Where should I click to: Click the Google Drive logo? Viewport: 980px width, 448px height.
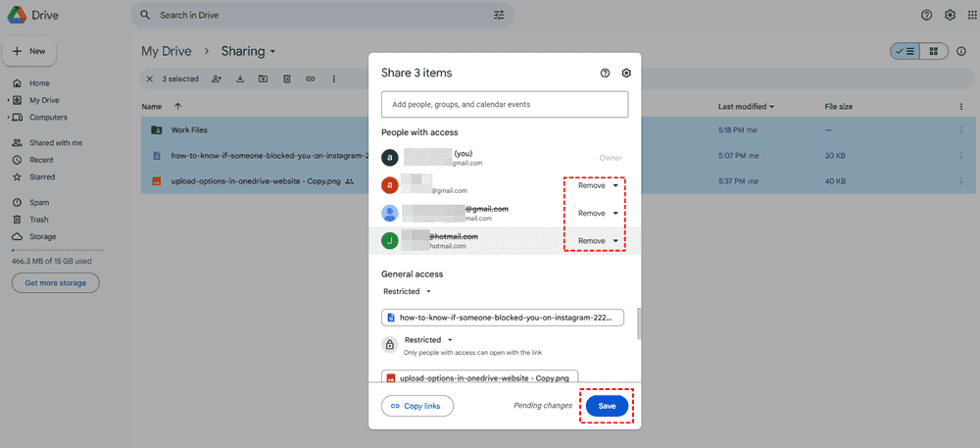click(x=17, y=15)
